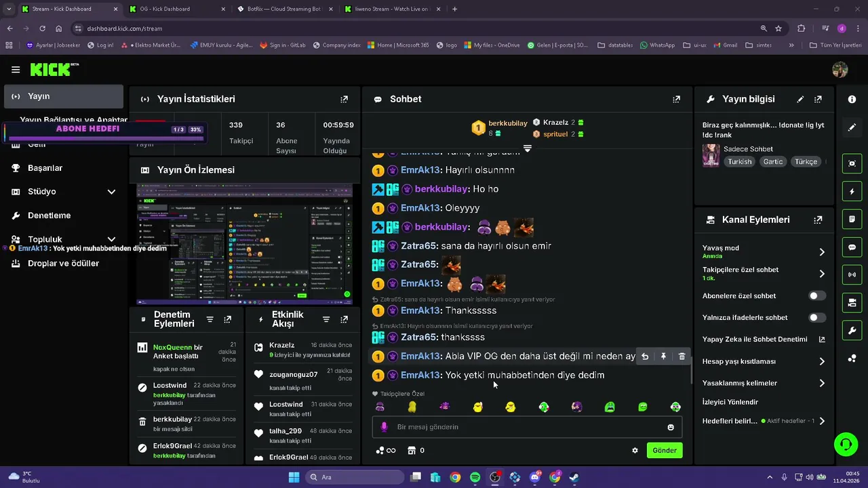The image size is (868, 488).
Task: Open Yapay Zeka ile Sohbet Denetimi link
Action: pos(764,340)
